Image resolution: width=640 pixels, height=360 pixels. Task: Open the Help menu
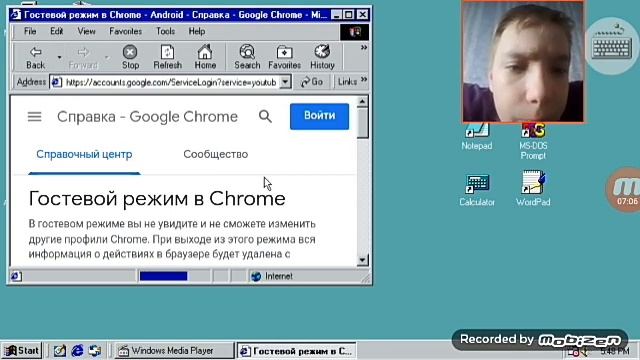coord(197,31)
